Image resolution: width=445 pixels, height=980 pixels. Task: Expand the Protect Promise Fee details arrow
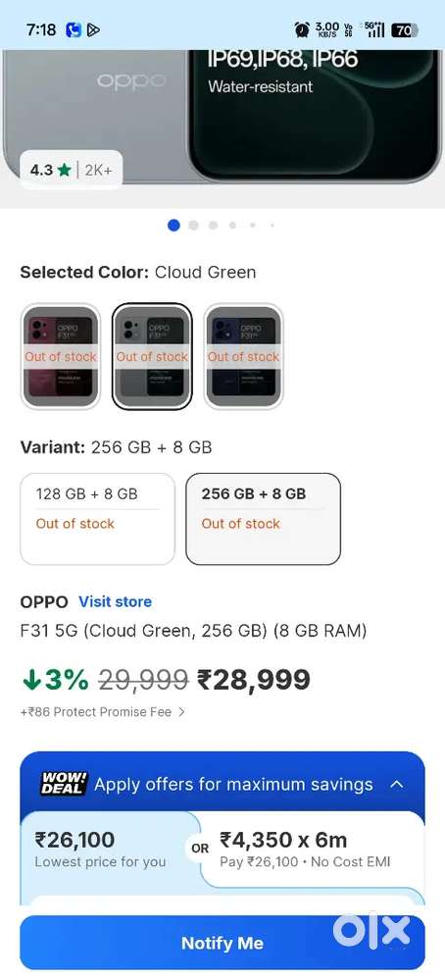click(181, 711)
